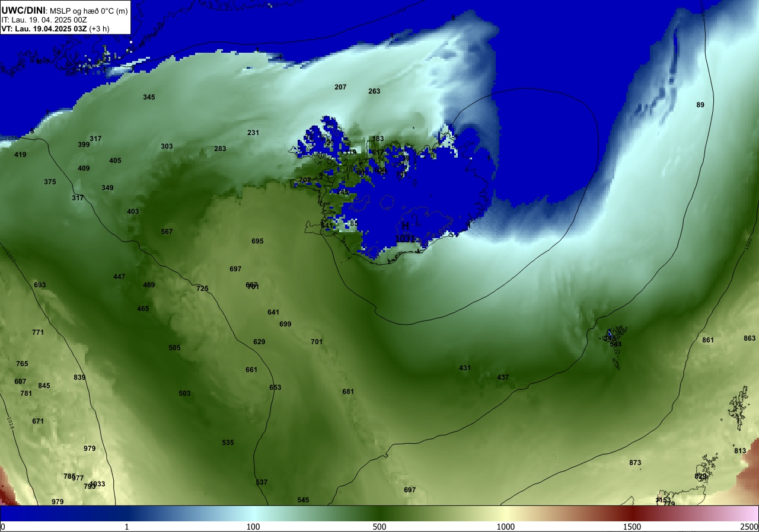The height and width of the screenshot is (532, 759).
Task: Click the height value 873
Action: click(x=635, y=463)
